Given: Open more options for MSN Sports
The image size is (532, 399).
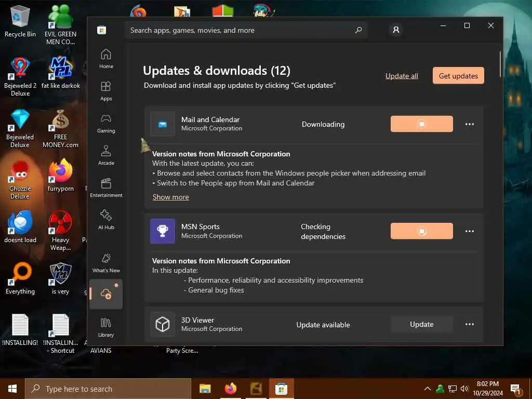Looking at the screenshot, I should click(470, 231).
